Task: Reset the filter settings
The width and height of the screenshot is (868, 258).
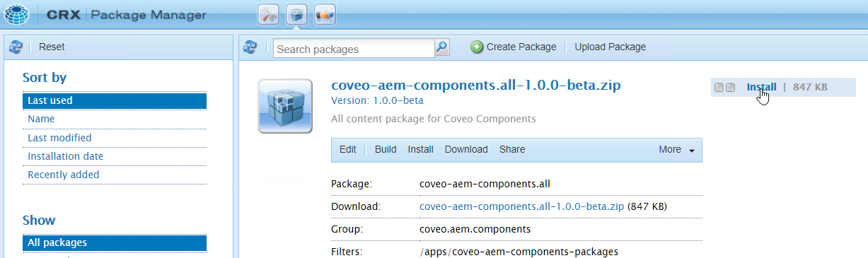Action: (52, 47)
